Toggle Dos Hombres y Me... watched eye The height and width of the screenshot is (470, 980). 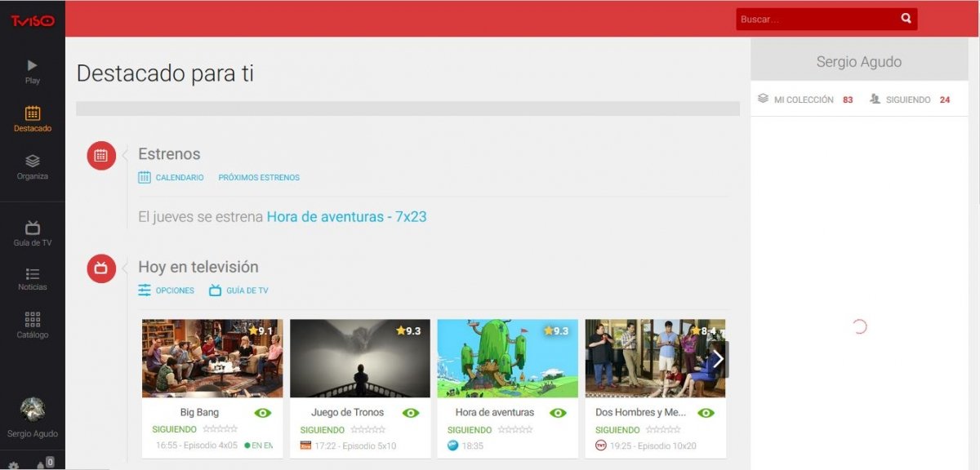coord(706,413)
